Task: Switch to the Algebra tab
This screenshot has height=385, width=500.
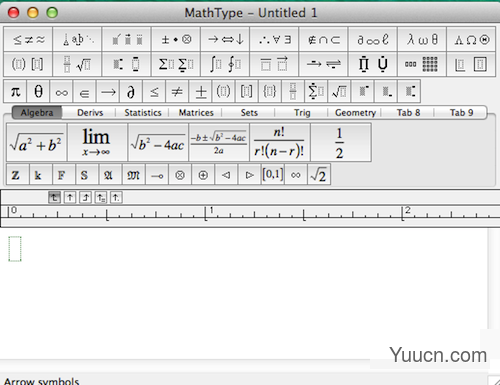Action: point(37,113)
